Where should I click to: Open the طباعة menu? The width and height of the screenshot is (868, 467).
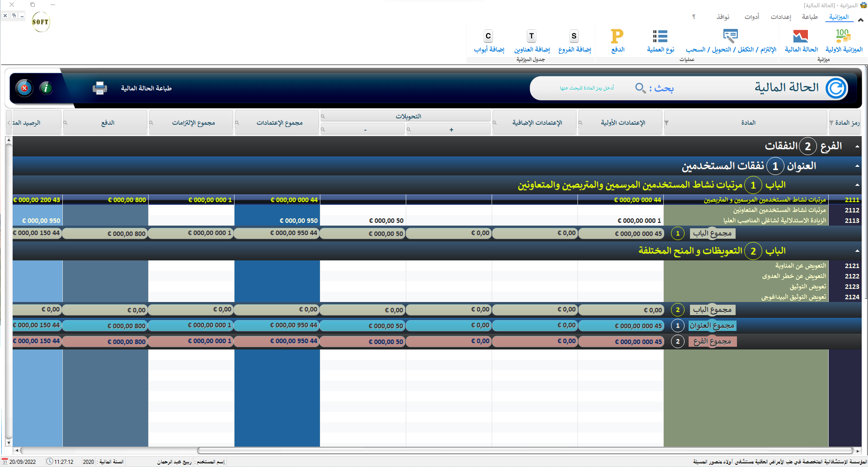[809, 17]
